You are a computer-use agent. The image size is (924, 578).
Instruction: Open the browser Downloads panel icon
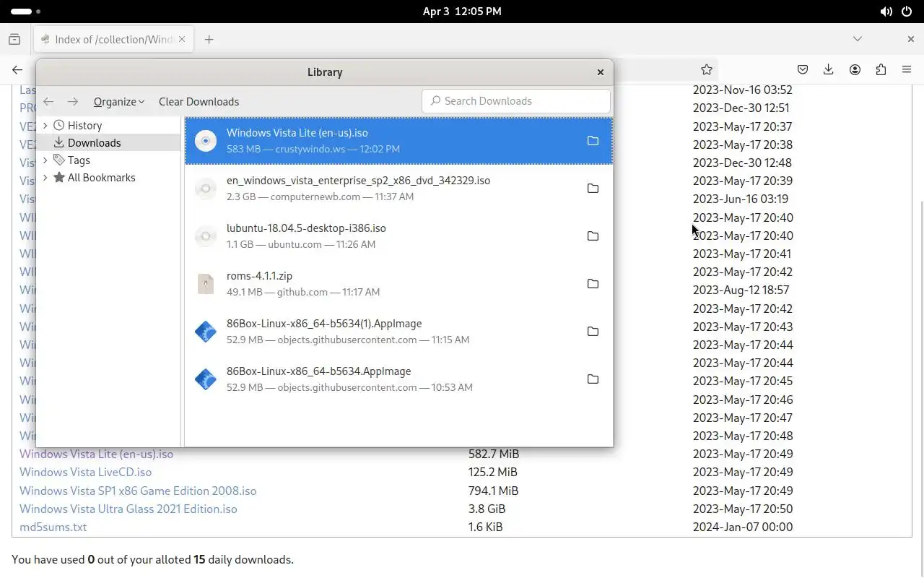[829, 69]
